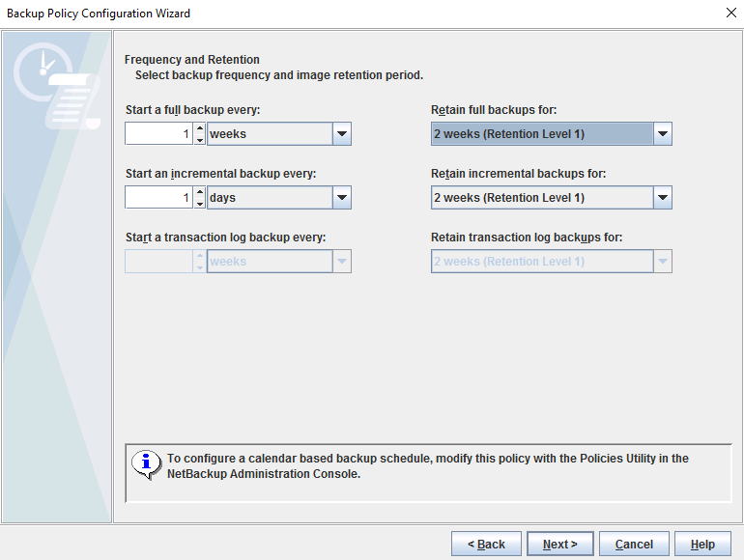Click the disabled transaction log frequency dropdown
The width and height of the screenshot is (744, 560).
[x=278, y=262]
